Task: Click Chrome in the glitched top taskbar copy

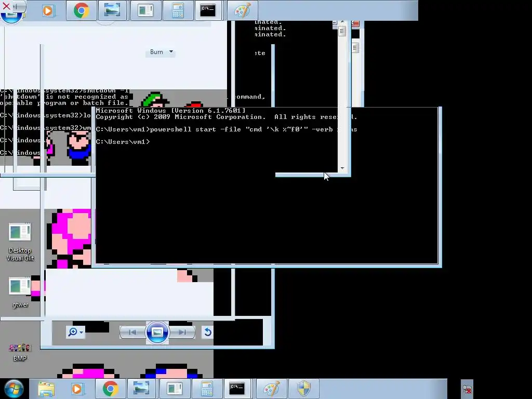Action: [81, 10]
